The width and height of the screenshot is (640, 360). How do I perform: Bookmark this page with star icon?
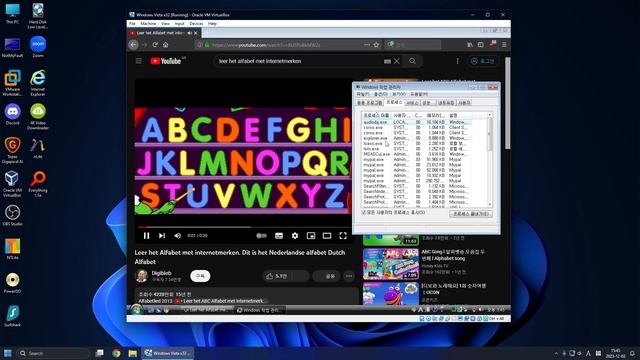pos(376,44)
